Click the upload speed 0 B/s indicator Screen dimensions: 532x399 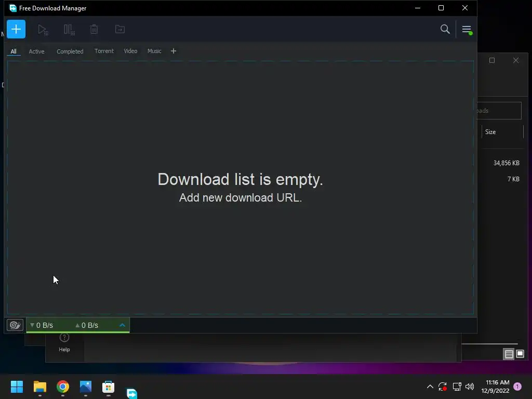coord(87,325)
